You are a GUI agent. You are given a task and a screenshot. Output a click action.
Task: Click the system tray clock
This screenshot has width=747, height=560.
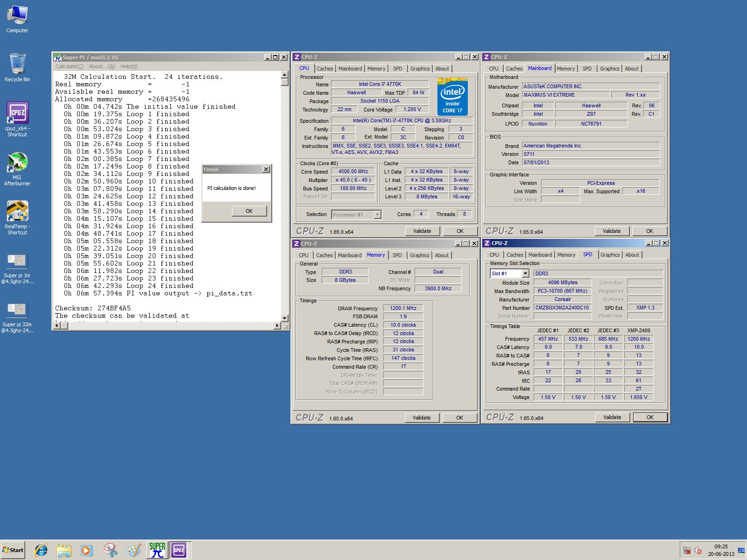tap(721, 550)
